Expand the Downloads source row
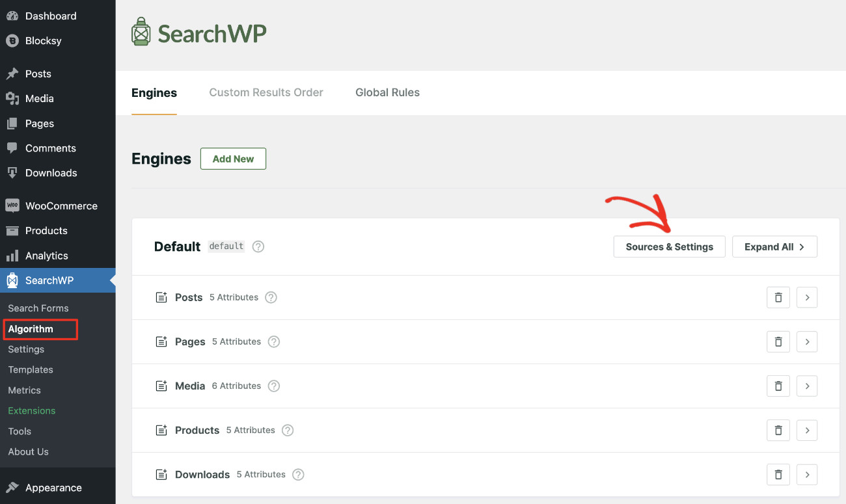 [807, 474]
